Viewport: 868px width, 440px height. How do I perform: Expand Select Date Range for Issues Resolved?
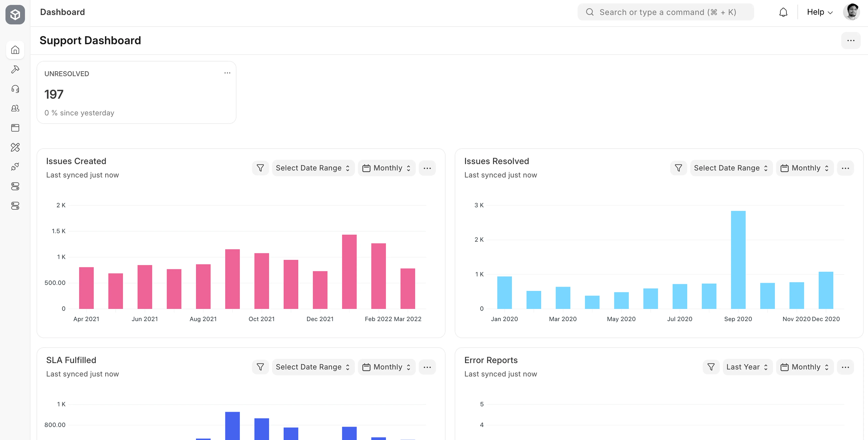tap(731, 168)
